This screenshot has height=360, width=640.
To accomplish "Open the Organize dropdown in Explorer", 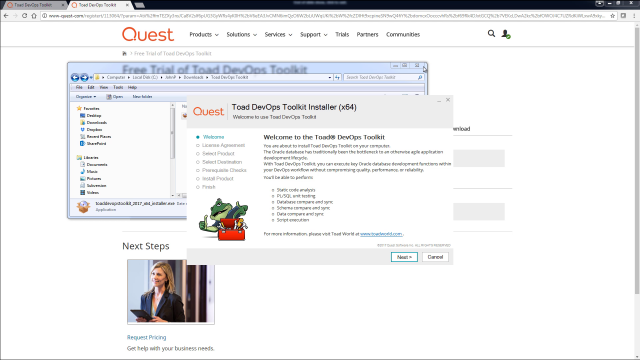I will (86, 97).
